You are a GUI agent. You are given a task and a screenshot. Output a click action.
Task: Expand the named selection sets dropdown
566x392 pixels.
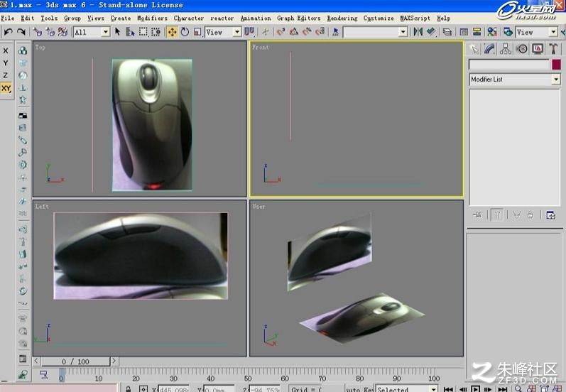[x=403, y=32]
